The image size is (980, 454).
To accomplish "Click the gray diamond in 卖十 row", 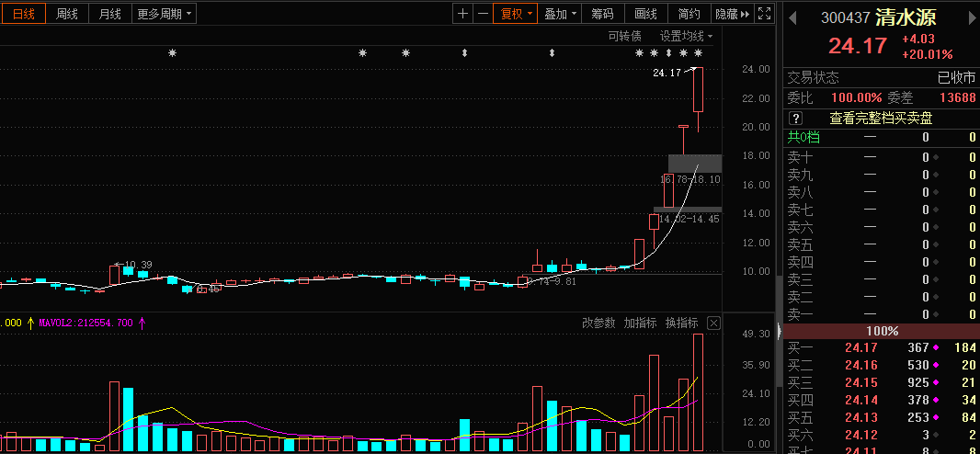I will pyautogui.click(x=936, y=157).
